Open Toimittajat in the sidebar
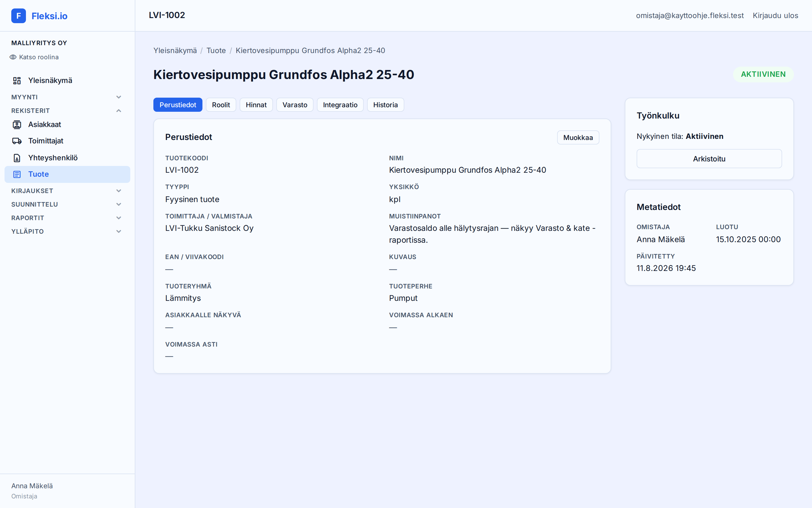Screen dimensions: 812x508 point(67,141)
